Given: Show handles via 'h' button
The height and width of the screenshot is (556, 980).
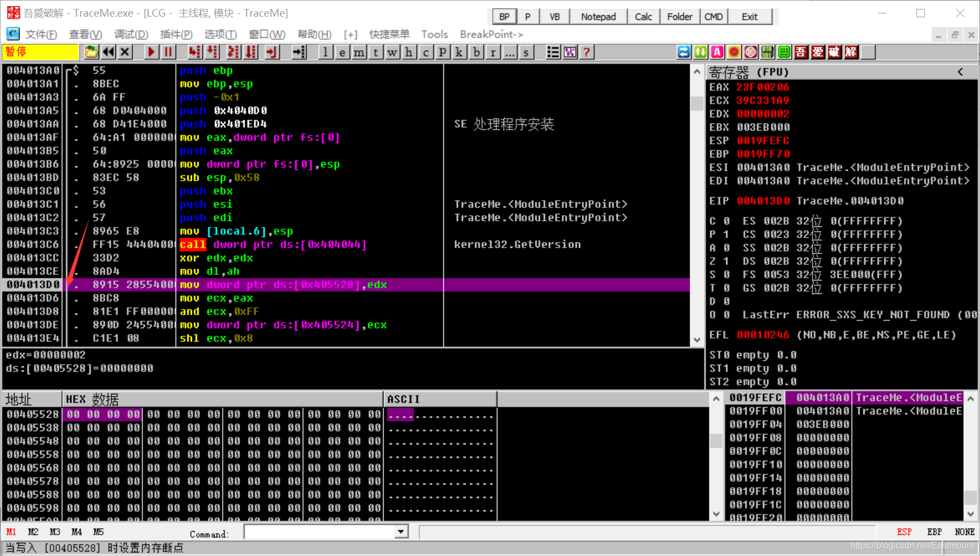Looking at the screenshot, I should tap(409, 52).
